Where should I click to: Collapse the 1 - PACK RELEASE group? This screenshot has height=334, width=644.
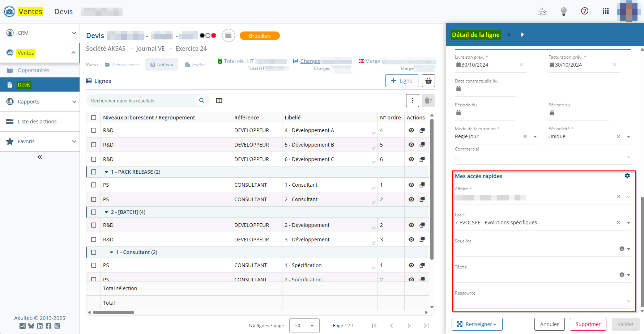(x=106, y=172)
